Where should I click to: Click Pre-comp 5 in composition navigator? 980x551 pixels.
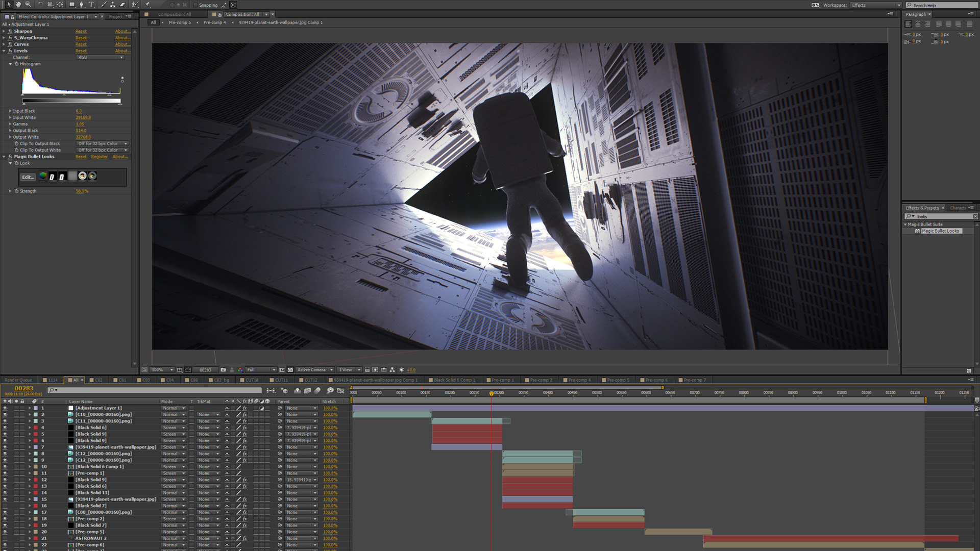pyautogui.click(x=180, y=22)
